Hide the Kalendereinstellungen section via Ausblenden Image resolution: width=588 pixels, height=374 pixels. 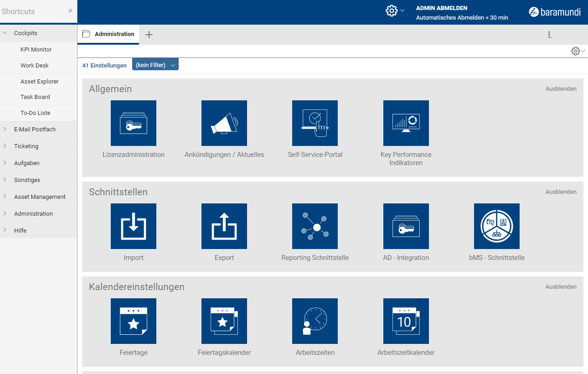(561, 287)
